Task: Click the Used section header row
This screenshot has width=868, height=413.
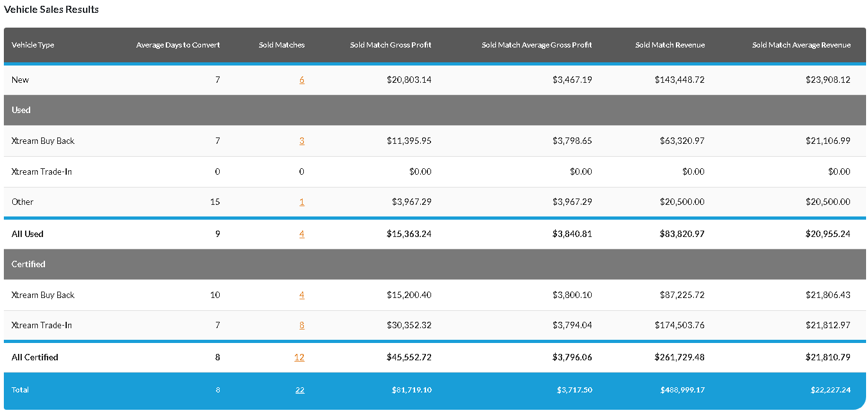Action: 21,110
